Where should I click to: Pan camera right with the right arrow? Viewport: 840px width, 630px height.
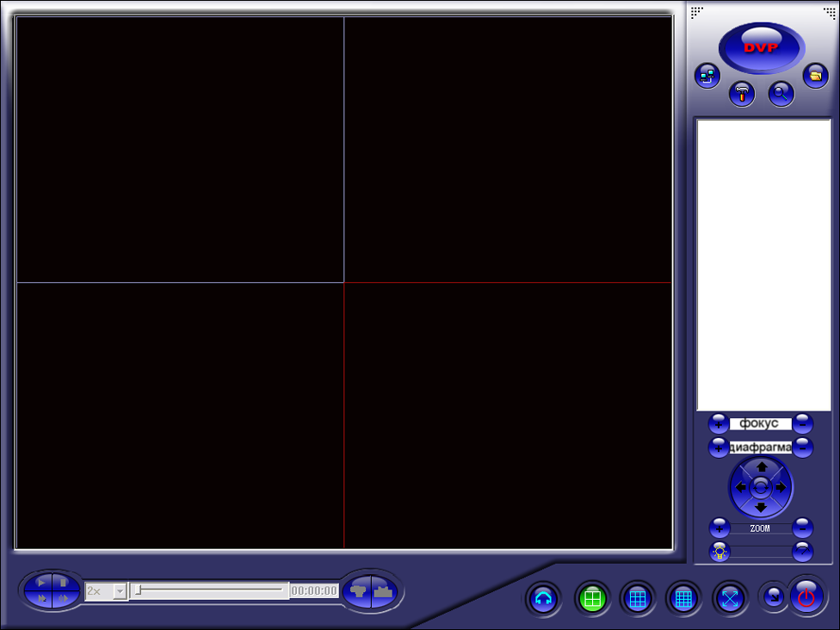tap(781, 488)
